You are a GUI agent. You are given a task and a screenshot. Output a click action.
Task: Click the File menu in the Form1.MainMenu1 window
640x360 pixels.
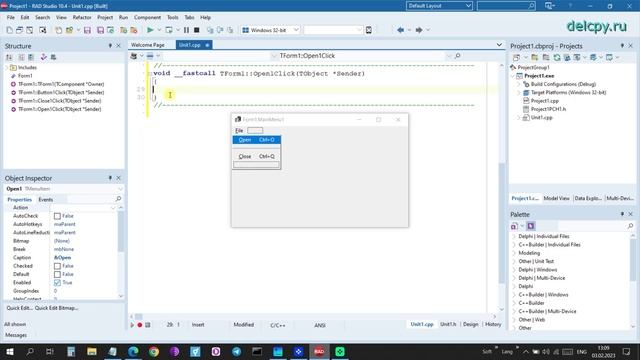pos(239,130)
